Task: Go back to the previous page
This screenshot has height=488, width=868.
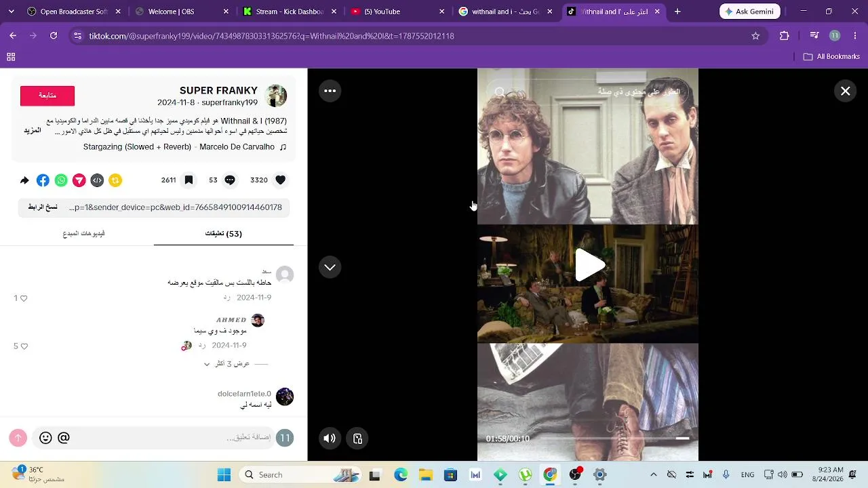Action: (x=13, y=36)
